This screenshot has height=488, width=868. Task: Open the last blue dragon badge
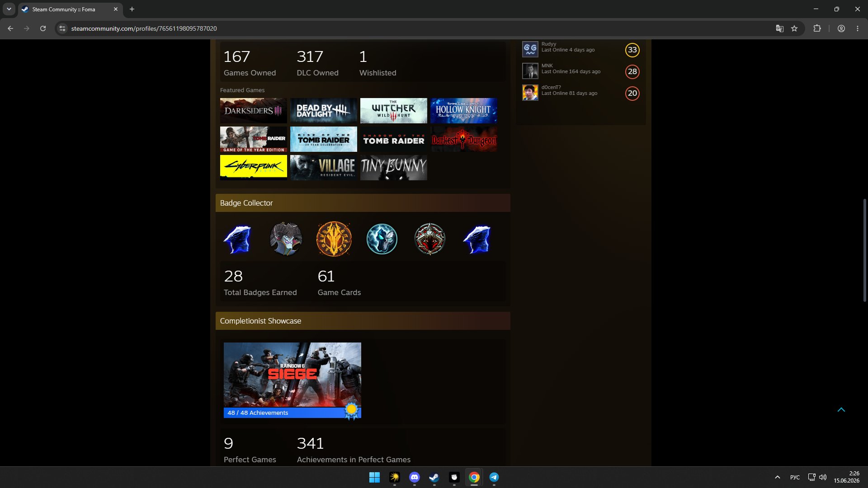coord(477,239)
